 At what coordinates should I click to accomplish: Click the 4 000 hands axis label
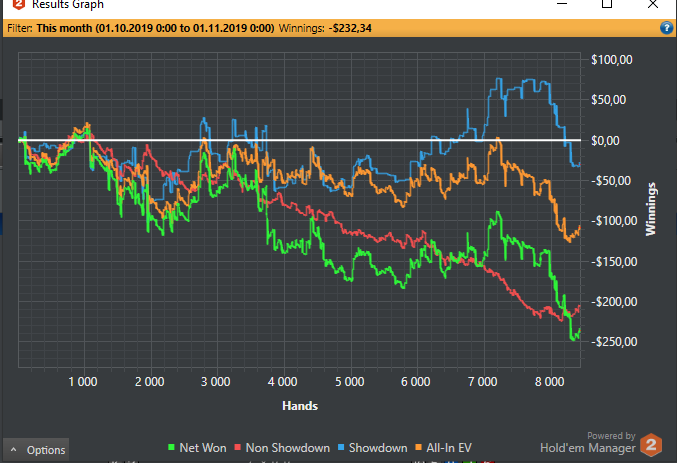(282, 382)
